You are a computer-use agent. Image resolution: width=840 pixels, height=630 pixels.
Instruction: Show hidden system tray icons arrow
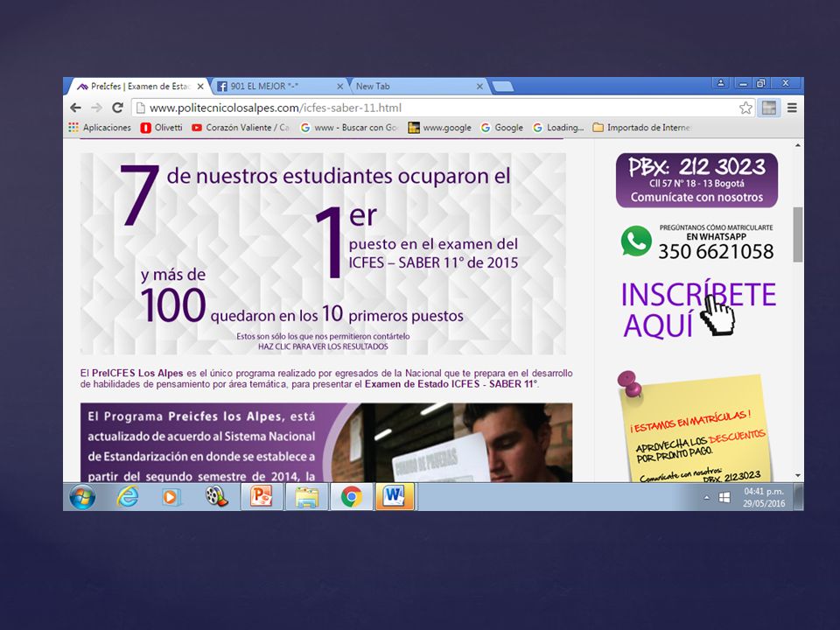click(x=707, y=498)
